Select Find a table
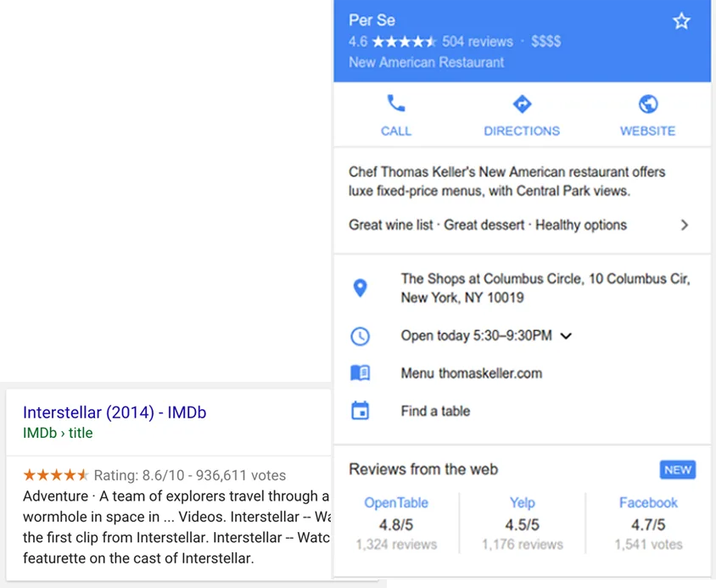 click(x=435, y=412)
